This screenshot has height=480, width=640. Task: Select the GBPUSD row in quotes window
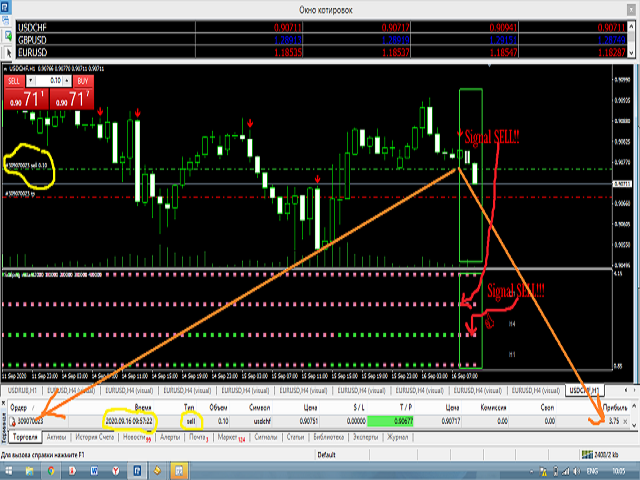click(322, 40)
